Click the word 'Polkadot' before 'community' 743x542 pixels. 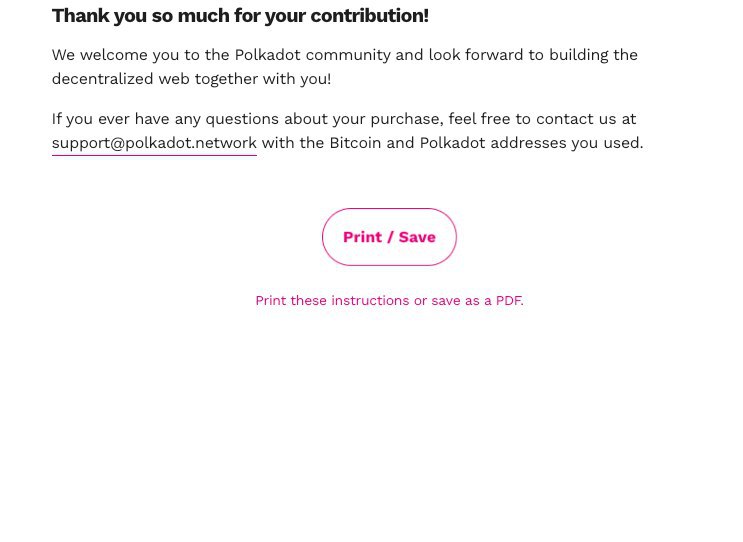coord(268,54)
